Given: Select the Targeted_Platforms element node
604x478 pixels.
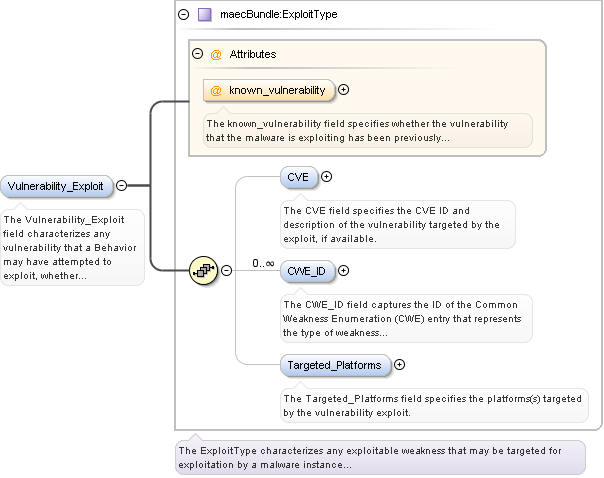Looking at the screenshot, I should click(x=335, y=365).
